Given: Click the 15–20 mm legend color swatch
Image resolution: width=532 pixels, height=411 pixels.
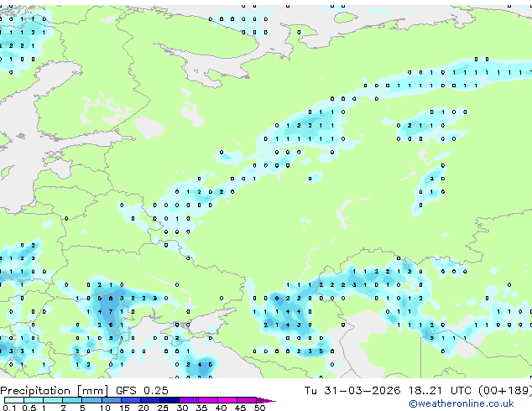Looking at the screenshot, I should pos(131,400).
